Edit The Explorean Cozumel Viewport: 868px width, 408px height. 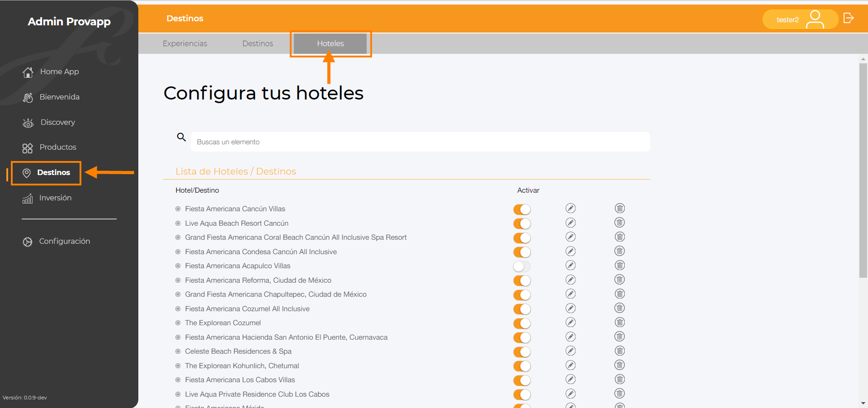click(x=571, y=322)
